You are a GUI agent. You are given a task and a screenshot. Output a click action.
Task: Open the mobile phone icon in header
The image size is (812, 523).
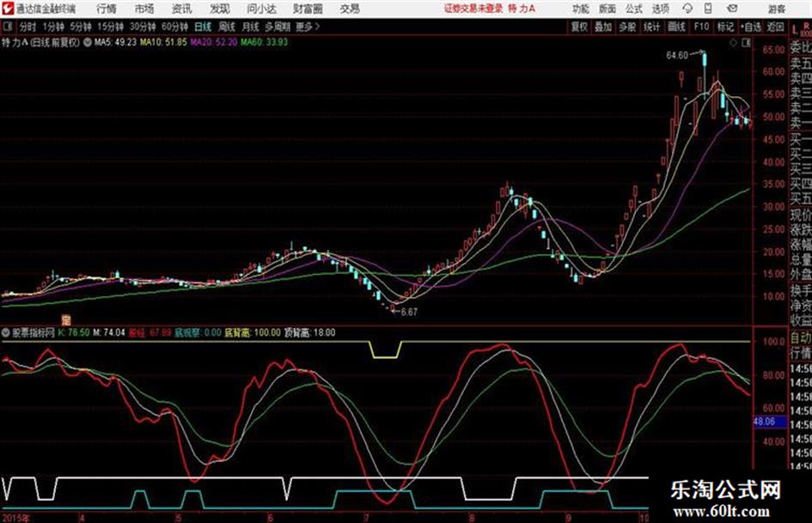tap(708, 9)
